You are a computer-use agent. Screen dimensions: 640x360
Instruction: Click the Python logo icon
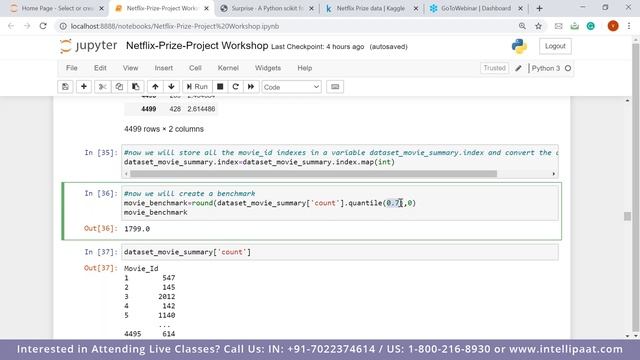pos(519,46)
